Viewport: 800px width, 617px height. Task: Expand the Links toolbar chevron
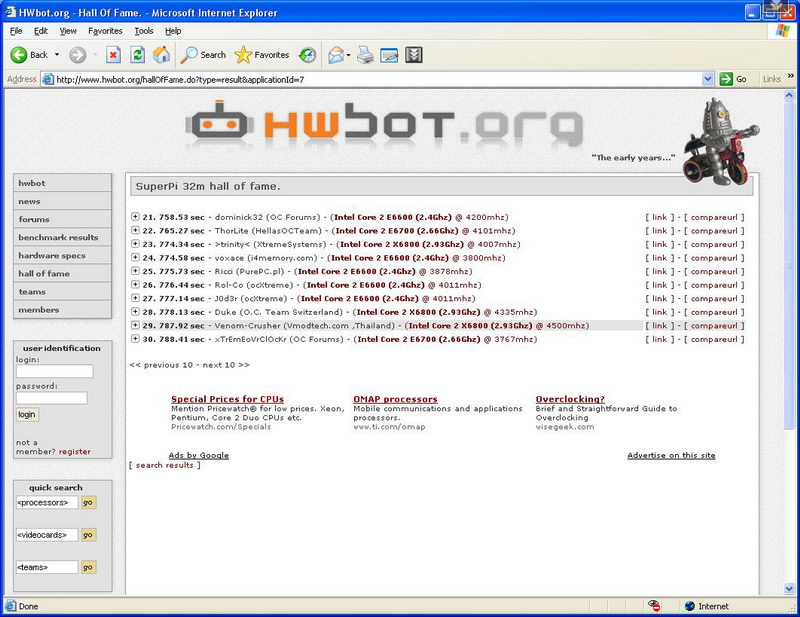point(791,76)
